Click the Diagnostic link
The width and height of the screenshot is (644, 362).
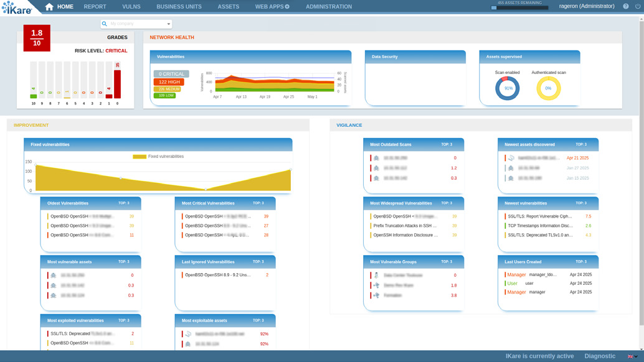600,356
